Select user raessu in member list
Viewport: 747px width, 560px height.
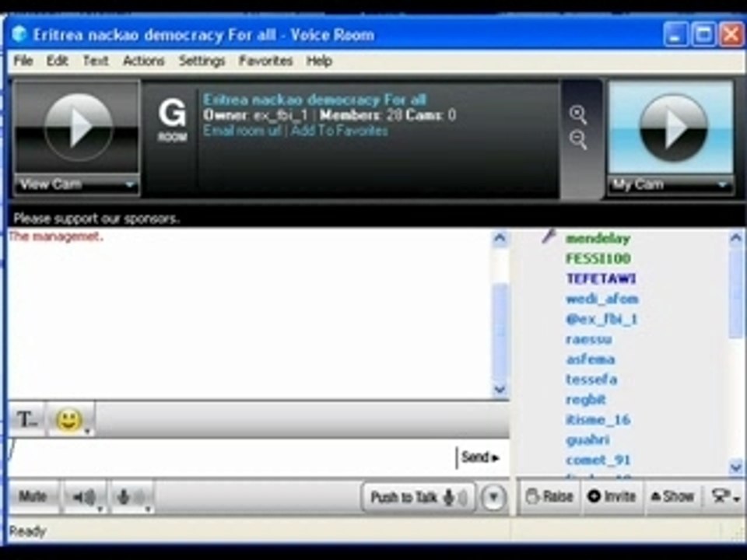pyautogui.click(x=589, y=339)
